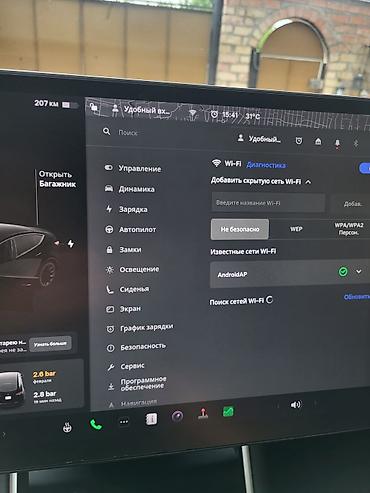The width and height of the screenshot is (370, 493).
Task: Open the manual info app icon
Action: point(151,419)
